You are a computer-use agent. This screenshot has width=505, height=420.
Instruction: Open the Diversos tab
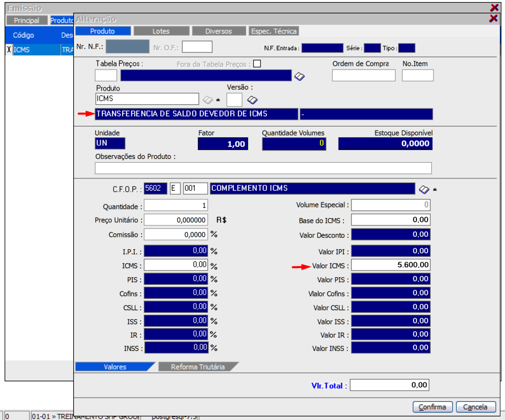tap(219, 31)
